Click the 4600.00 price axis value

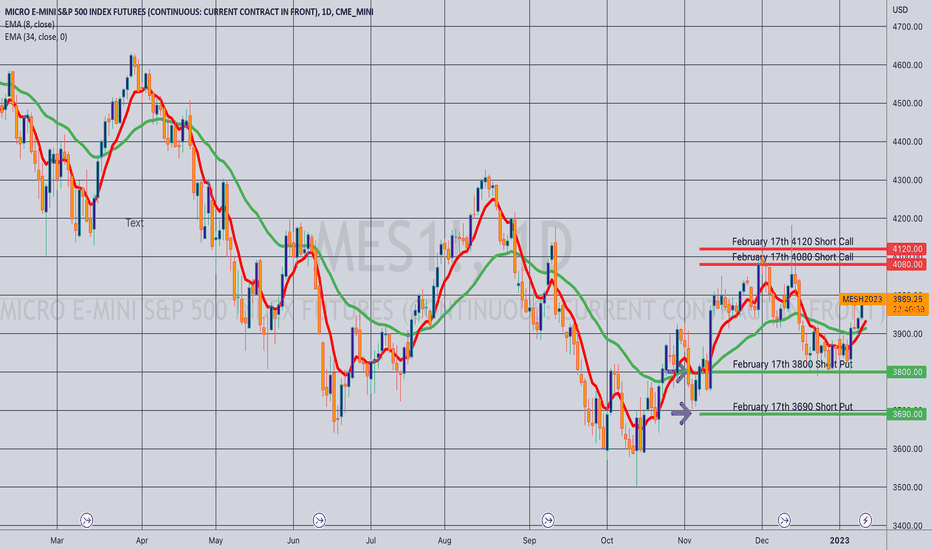click(x=908, y=65)
